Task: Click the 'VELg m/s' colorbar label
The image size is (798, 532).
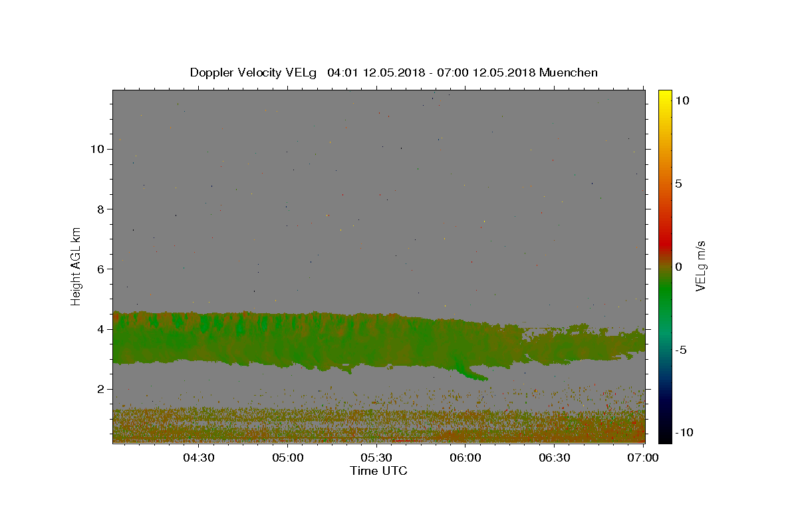Action: [x=700, y=266]
